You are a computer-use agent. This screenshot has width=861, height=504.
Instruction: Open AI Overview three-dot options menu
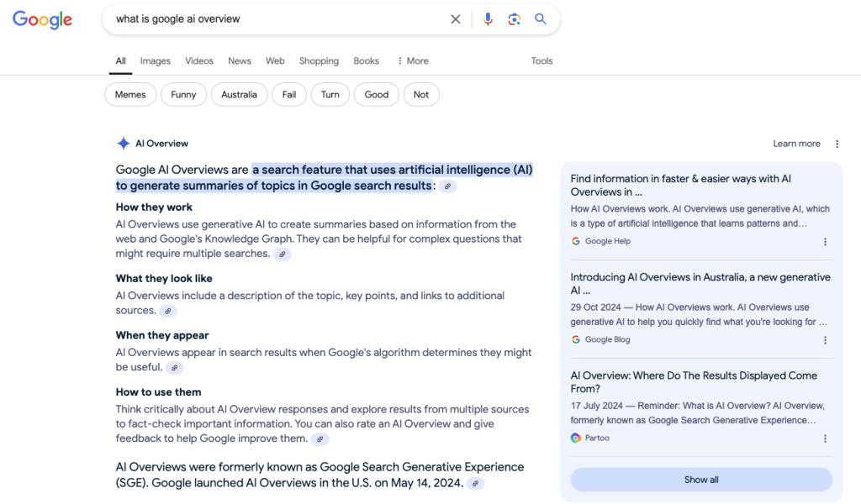[837, 144]
